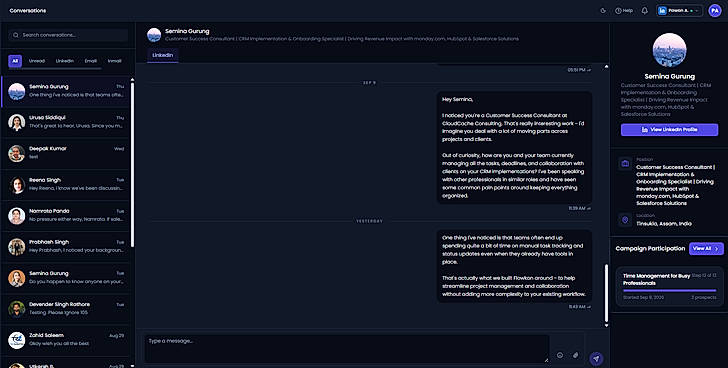
Task: Select the LinkedIn channel tab in chat
Action: click(x=162, y=55)
